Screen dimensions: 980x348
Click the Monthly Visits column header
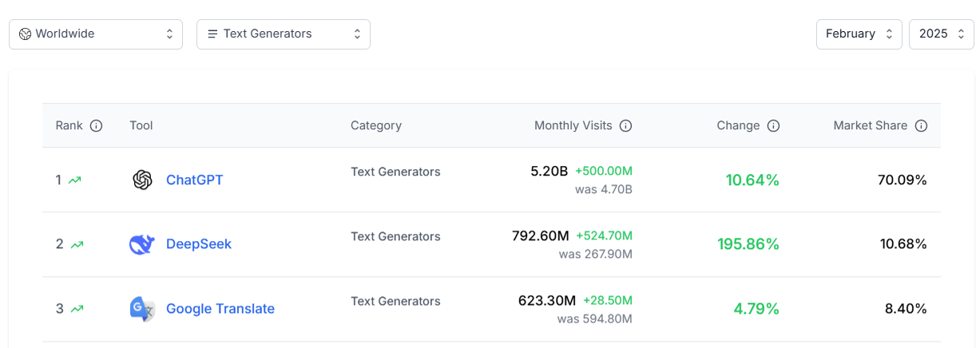pyautogui.click(x=573, y=126)
